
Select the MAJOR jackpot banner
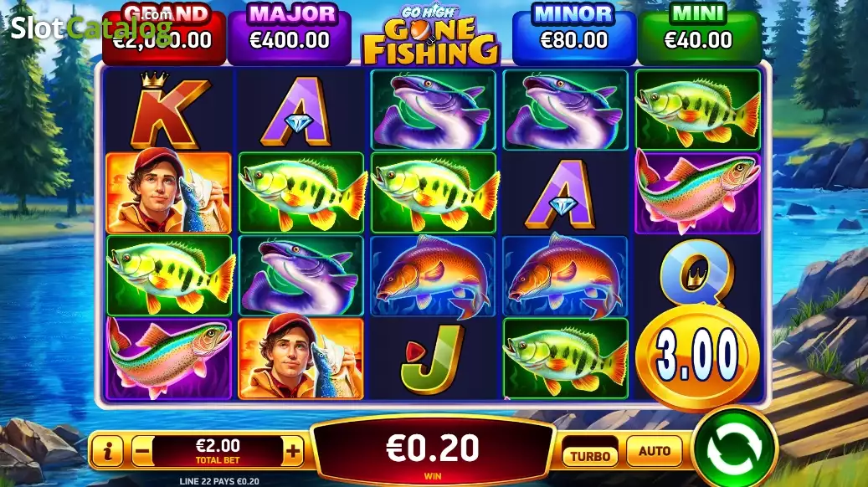(290, 34)
